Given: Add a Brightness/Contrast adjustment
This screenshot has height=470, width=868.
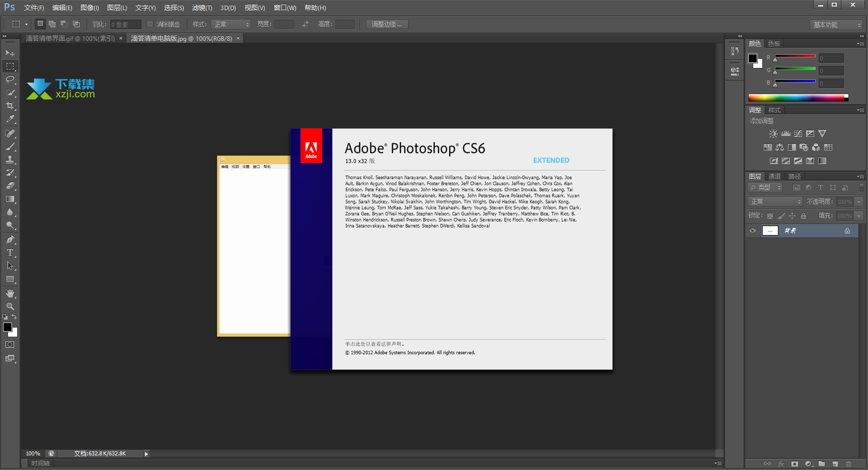Looking at the screenshot, I should (773, 134).
